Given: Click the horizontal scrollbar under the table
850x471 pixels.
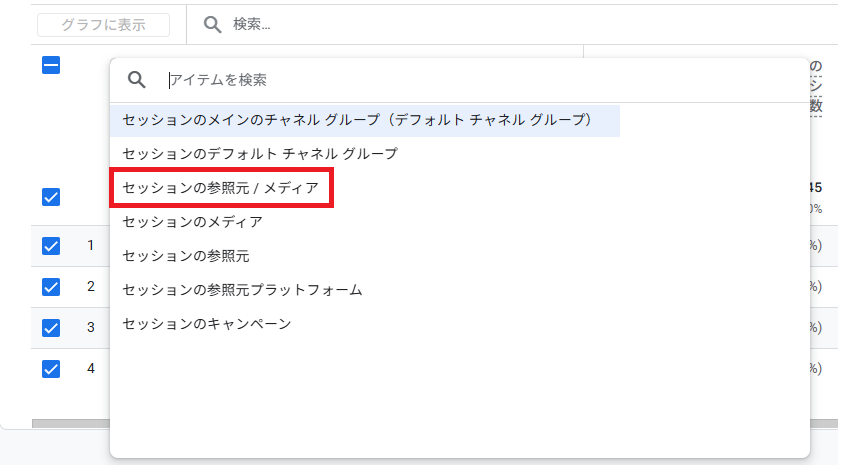Looking at the screenshot, I should tap(70, 423).
